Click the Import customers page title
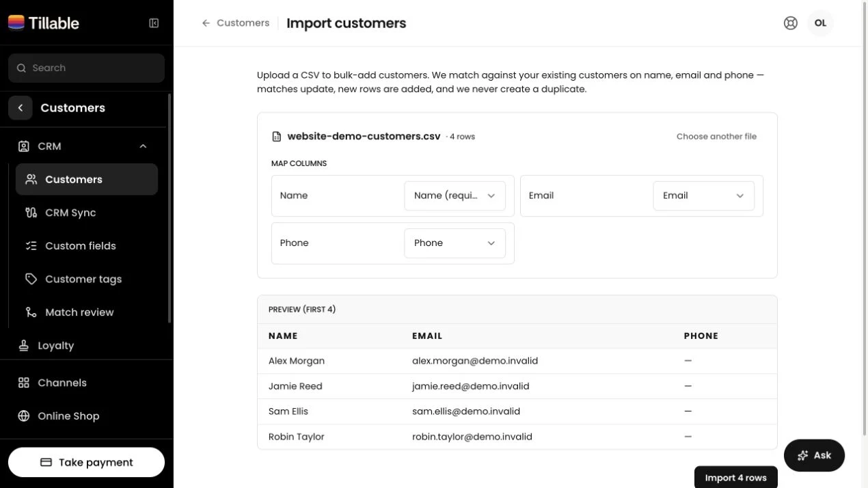868x488 pixels. (x=347, y=23)
